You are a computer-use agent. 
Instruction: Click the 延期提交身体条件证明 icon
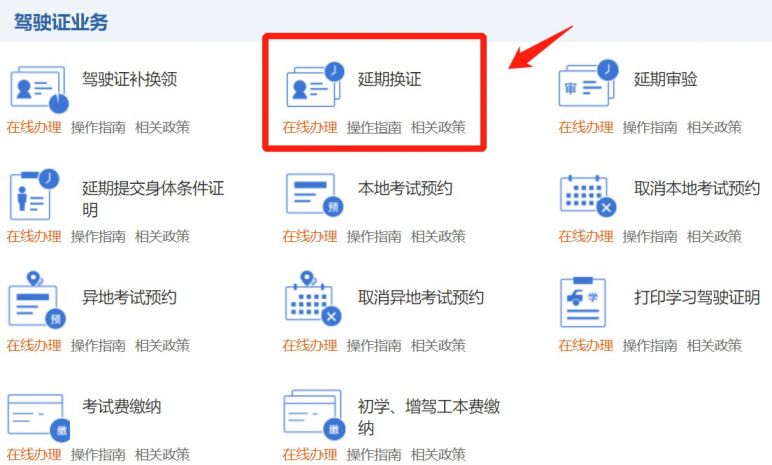click(x=34, y=195)
